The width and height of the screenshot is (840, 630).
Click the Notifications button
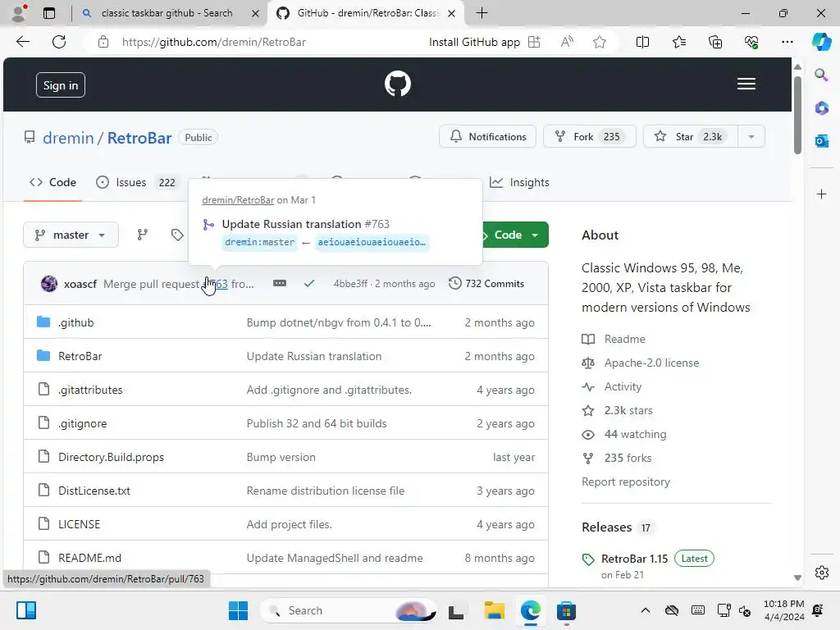click(x=487, y=137)
